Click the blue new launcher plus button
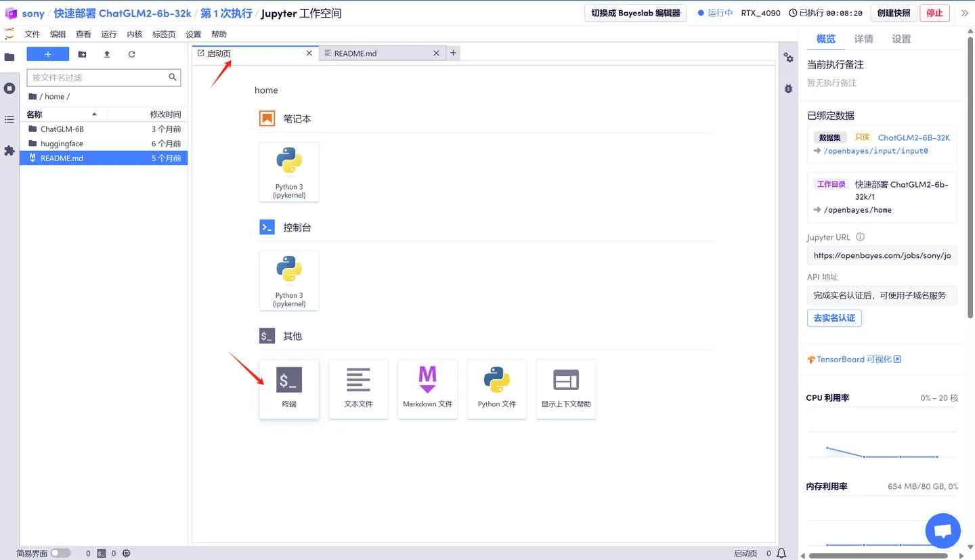Screen dimensions: 975x560 coord(48,54)
